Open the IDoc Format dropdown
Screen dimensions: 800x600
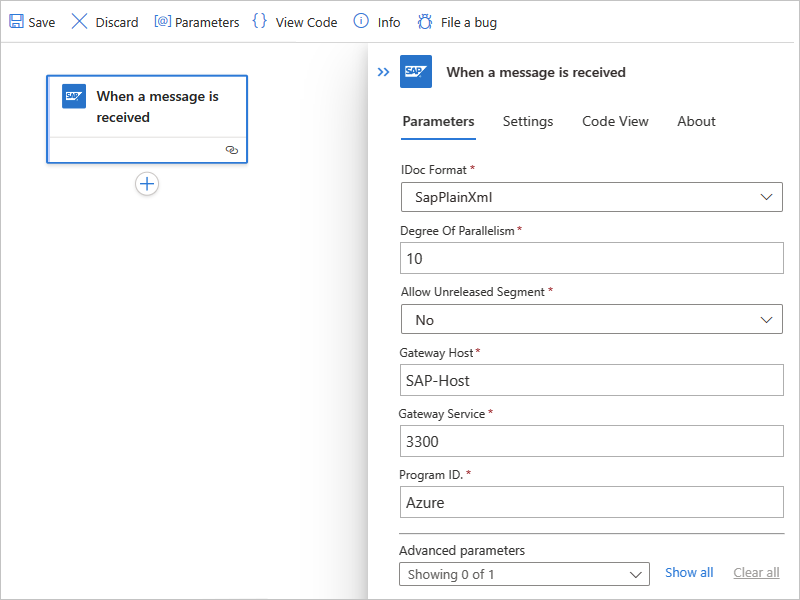tap(591, 197)
